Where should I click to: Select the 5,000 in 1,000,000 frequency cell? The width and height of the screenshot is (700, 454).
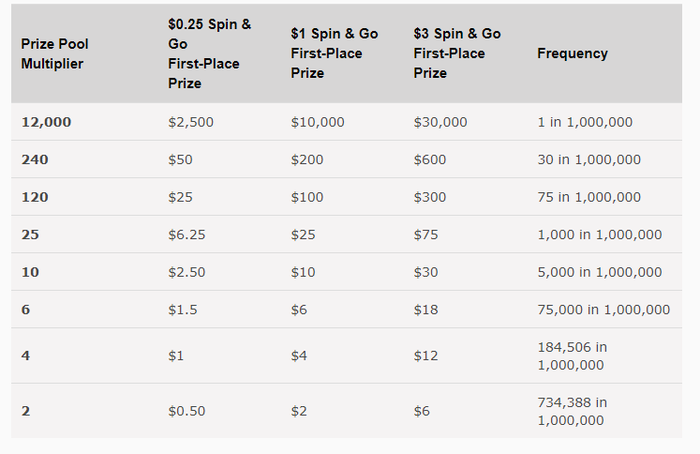599,272
